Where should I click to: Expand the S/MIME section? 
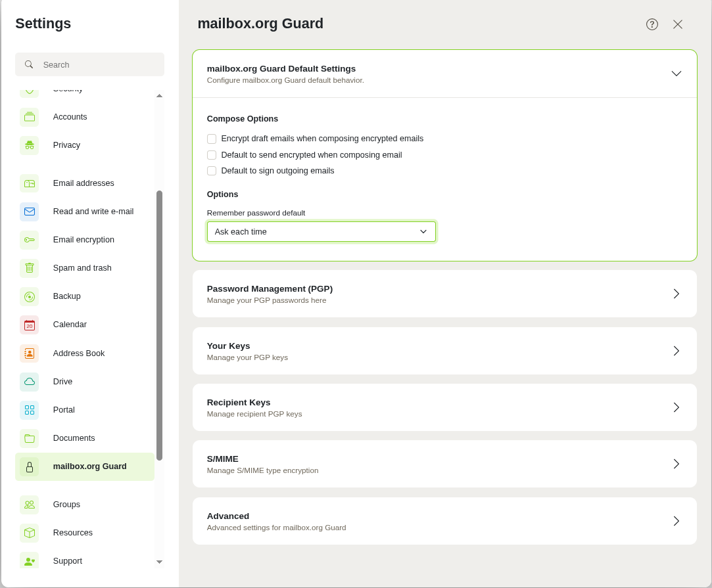444,464
